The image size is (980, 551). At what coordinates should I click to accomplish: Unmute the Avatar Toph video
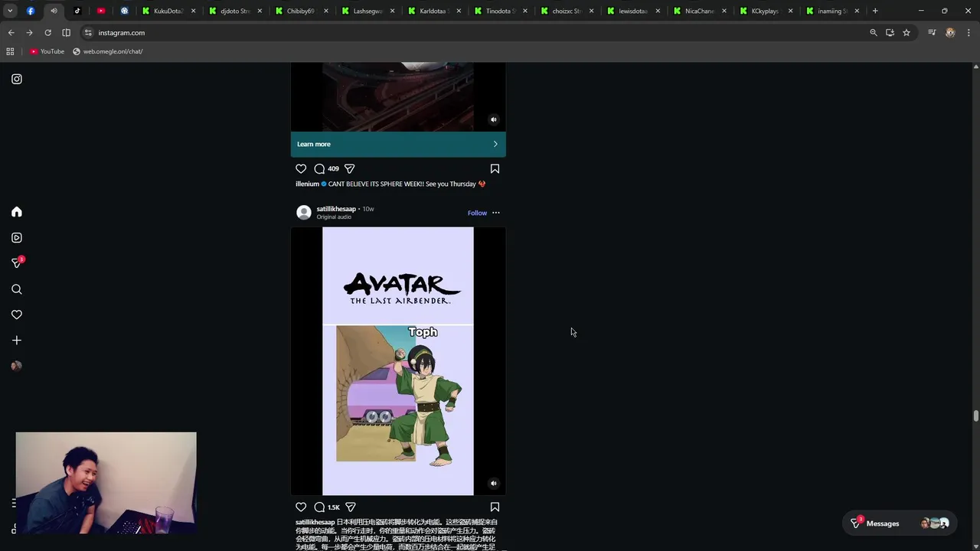pos(494,483)
